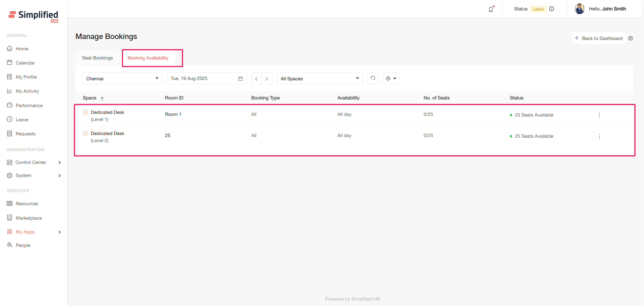Screen dimensions: 644x306
Task: Go to next day arrow
Action: coord(267,79)
